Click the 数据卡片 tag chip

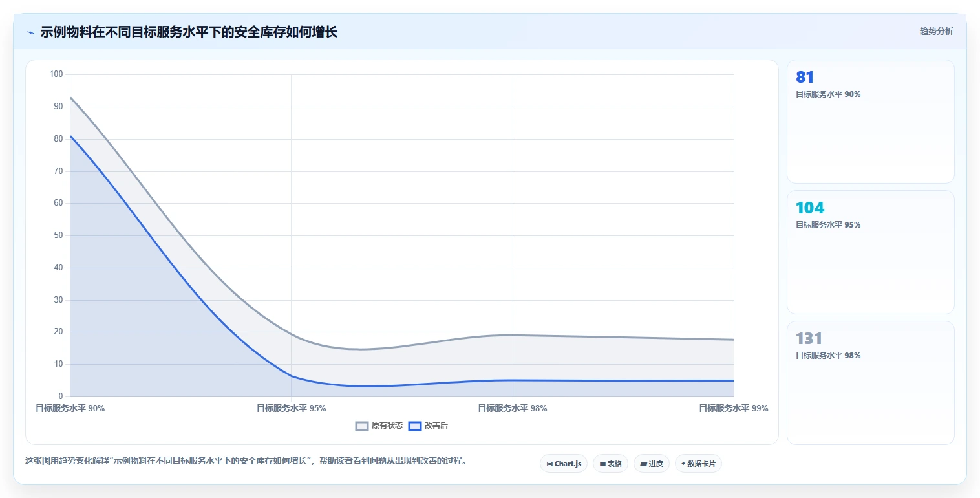(x=698, y=464)
